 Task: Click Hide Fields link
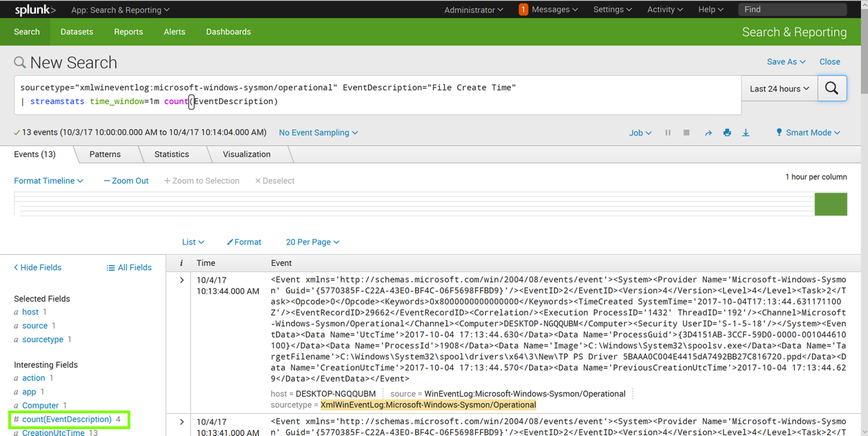pos(38,267)
